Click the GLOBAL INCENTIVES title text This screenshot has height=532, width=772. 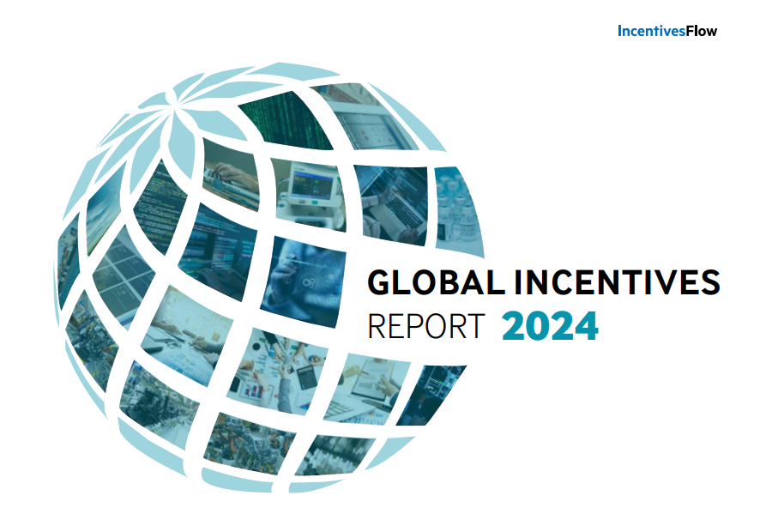click(x=543, y=283)
